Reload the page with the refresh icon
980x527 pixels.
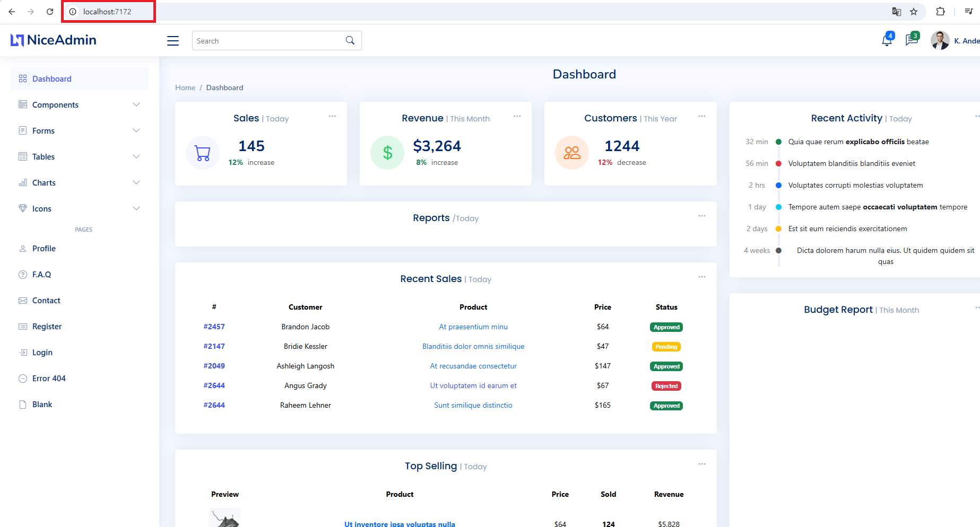(x=50, y=12)
